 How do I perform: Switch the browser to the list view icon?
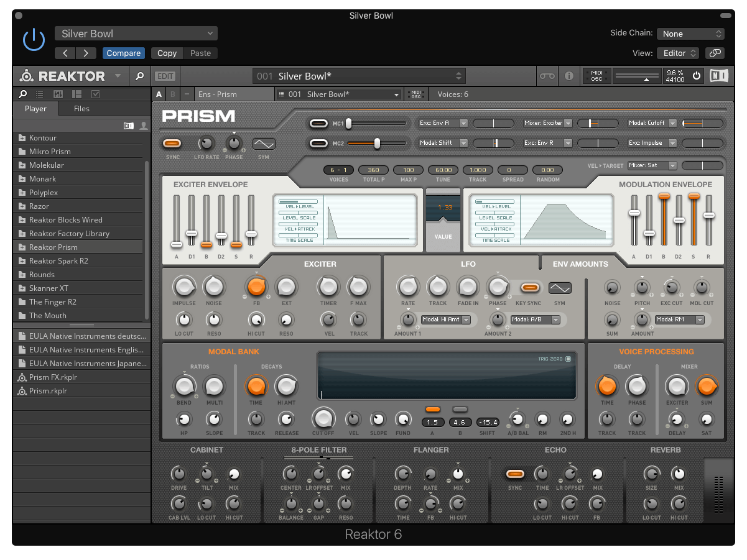pyautogui.click(x=40, y=94)
